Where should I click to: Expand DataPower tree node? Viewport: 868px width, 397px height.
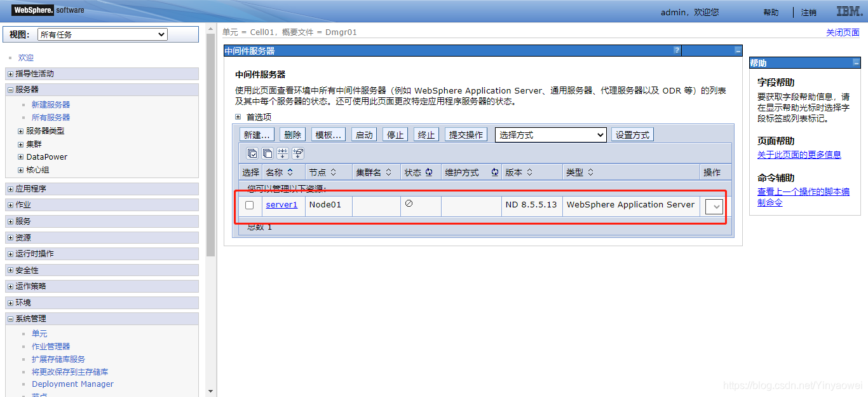point(20,157)
